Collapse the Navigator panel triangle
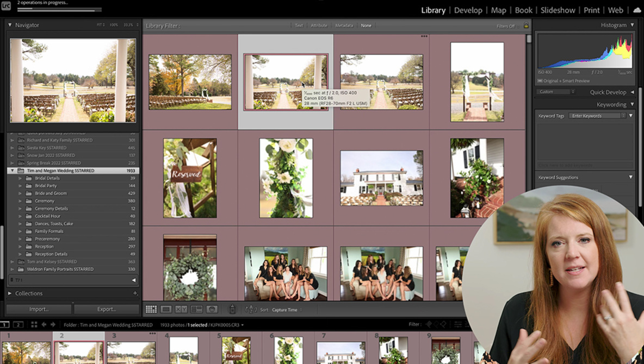The image size is (644, 364). [10, 25]
